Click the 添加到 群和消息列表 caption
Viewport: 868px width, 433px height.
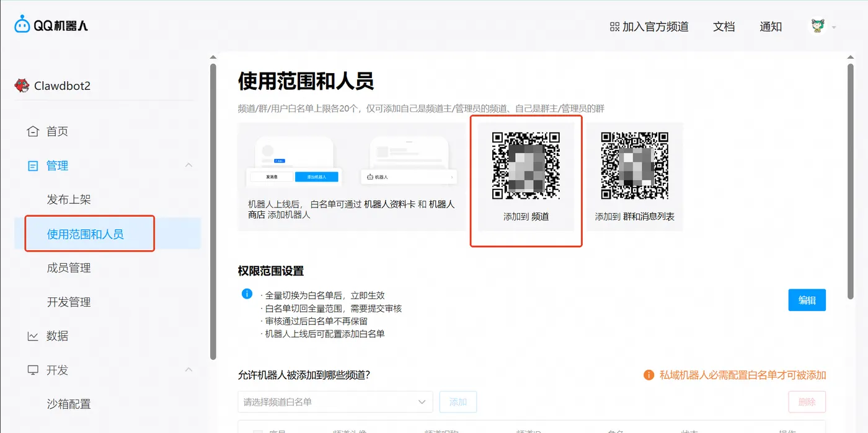pos(635,217)
